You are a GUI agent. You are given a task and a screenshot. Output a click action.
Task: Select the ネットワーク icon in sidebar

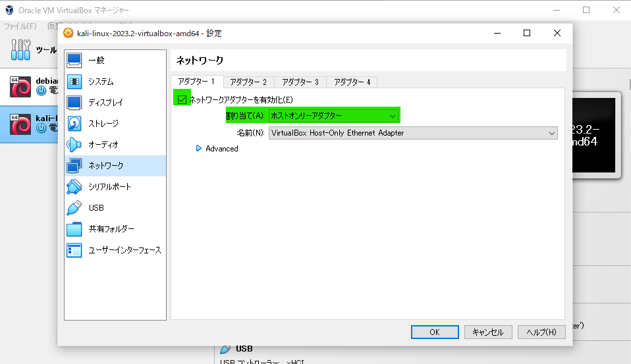tap(74, 166)
